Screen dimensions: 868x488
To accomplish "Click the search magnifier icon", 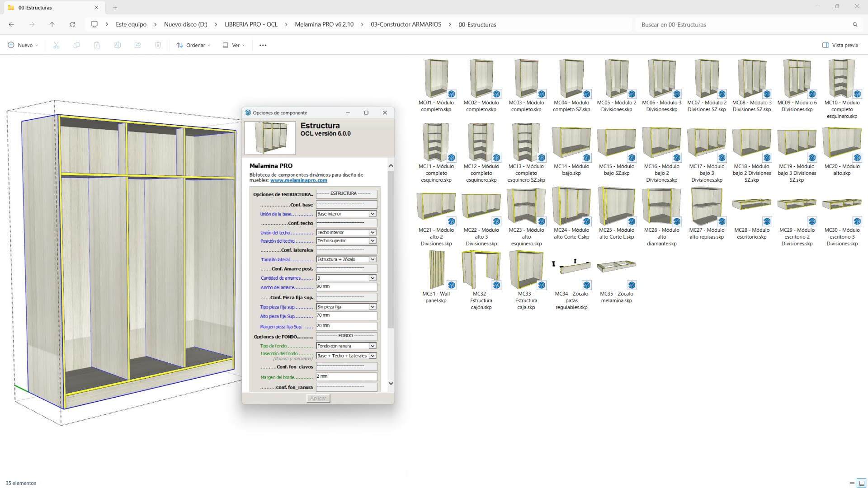I will (855, 24).
